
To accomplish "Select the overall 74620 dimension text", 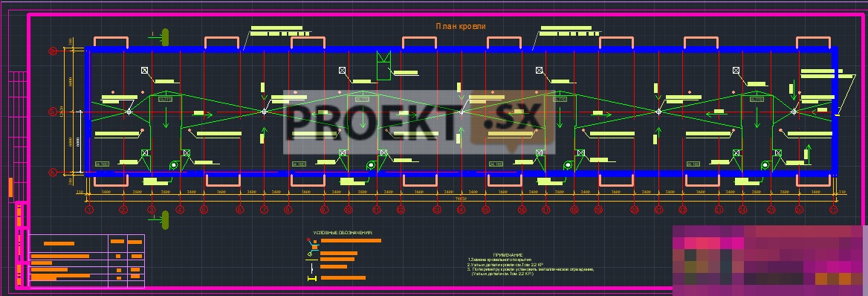I will [461, 198].
